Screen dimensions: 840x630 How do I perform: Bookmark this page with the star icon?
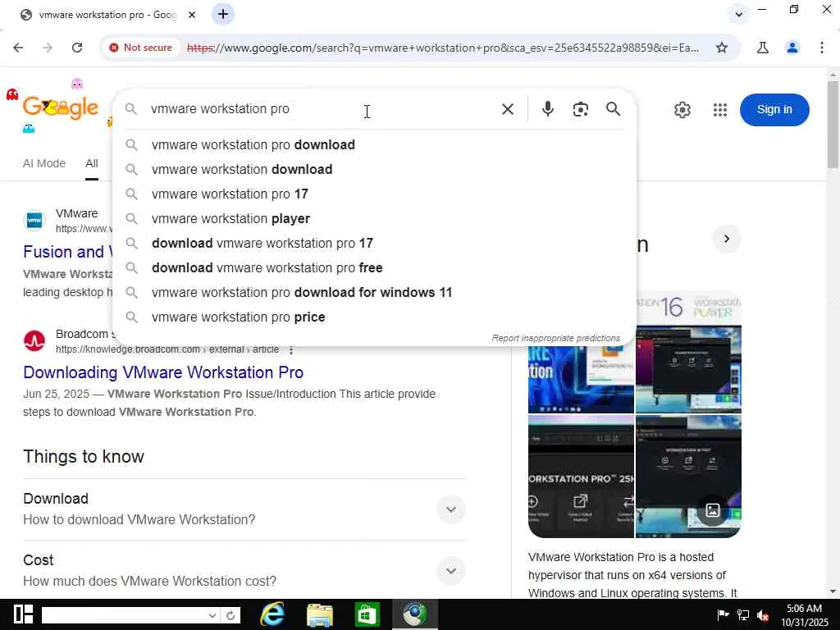coord(722,48)
